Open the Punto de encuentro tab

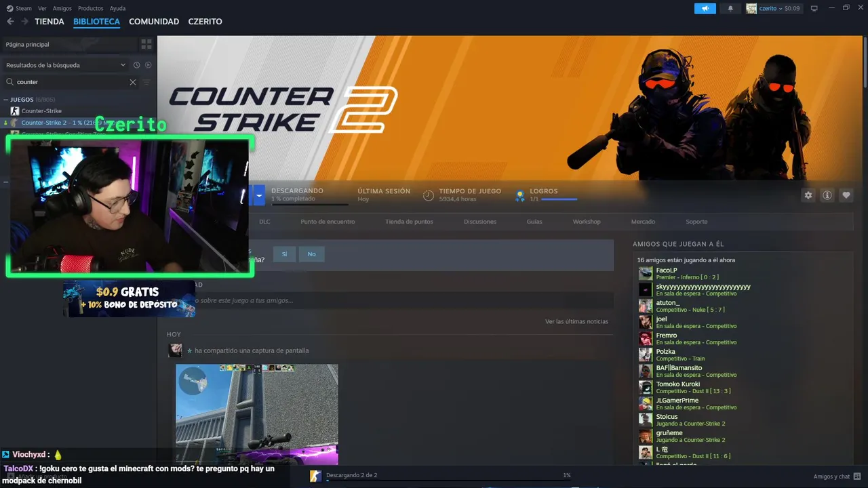click(328, 222)
